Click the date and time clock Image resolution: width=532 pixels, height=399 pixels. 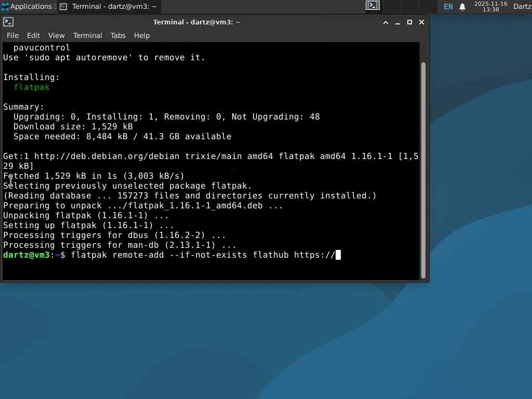click(x=490, y=6)
